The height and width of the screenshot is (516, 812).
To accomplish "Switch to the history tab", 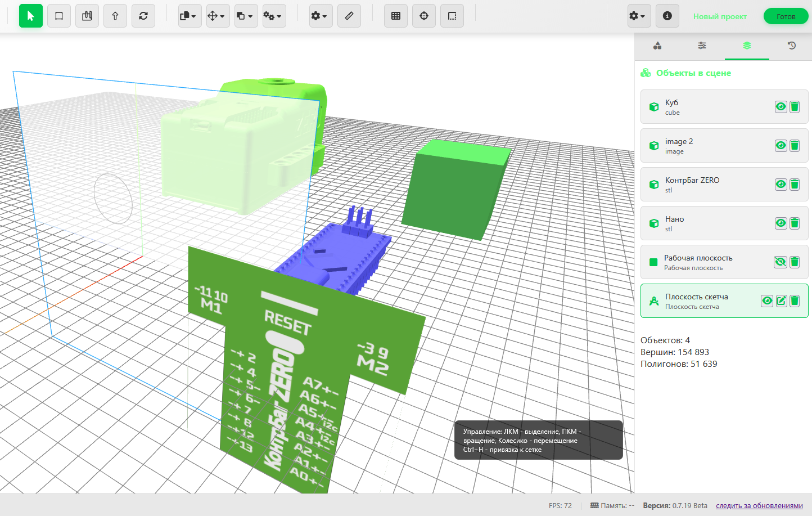I will coord(792,46).
